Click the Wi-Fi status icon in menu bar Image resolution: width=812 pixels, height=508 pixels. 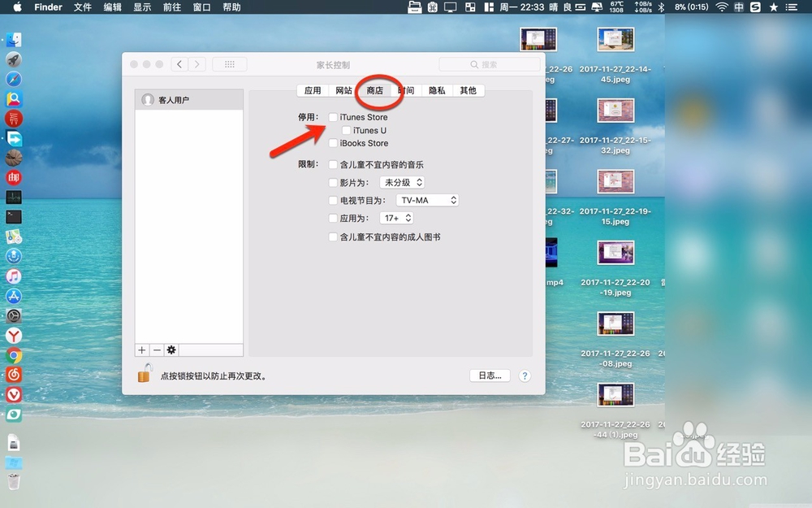click(x=721, y=7)
